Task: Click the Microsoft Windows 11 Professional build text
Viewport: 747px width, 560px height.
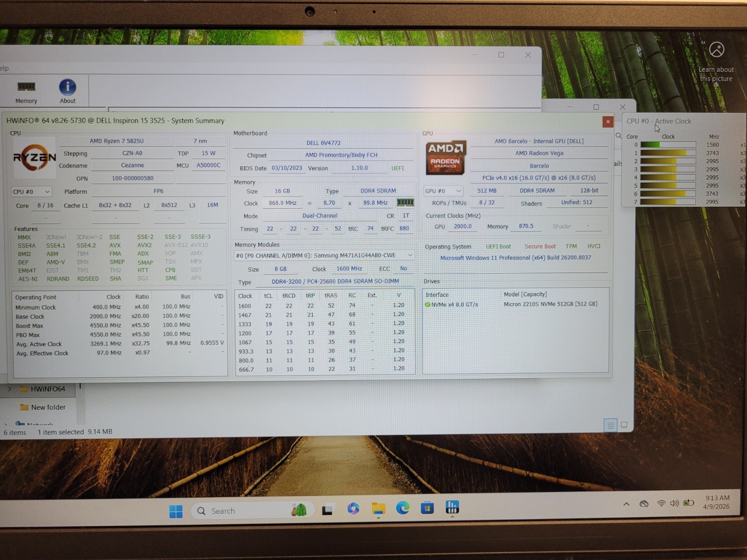Action: point(515,258)
